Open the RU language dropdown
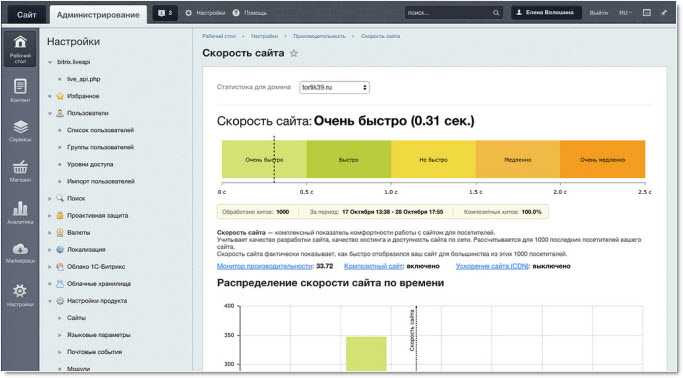The height and width of the screenshot is (378, 683). pyautogui.click(x=626, y=13)
